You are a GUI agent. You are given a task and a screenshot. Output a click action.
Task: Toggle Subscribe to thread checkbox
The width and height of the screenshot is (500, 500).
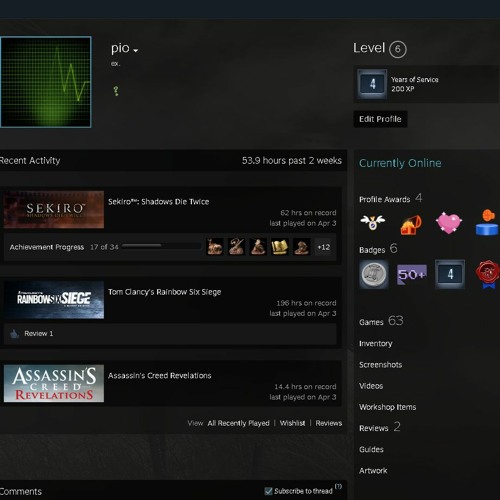coord(268,491)
